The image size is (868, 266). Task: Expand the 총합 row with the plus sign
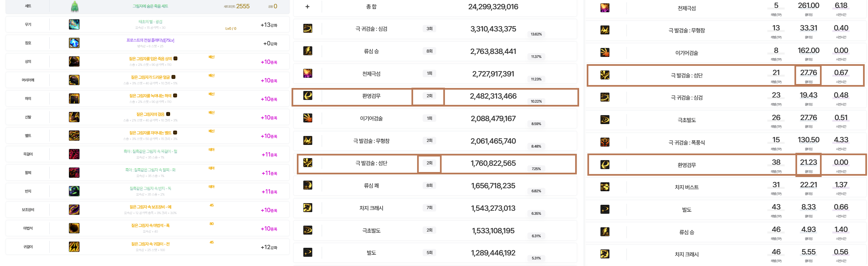(307, 7)
